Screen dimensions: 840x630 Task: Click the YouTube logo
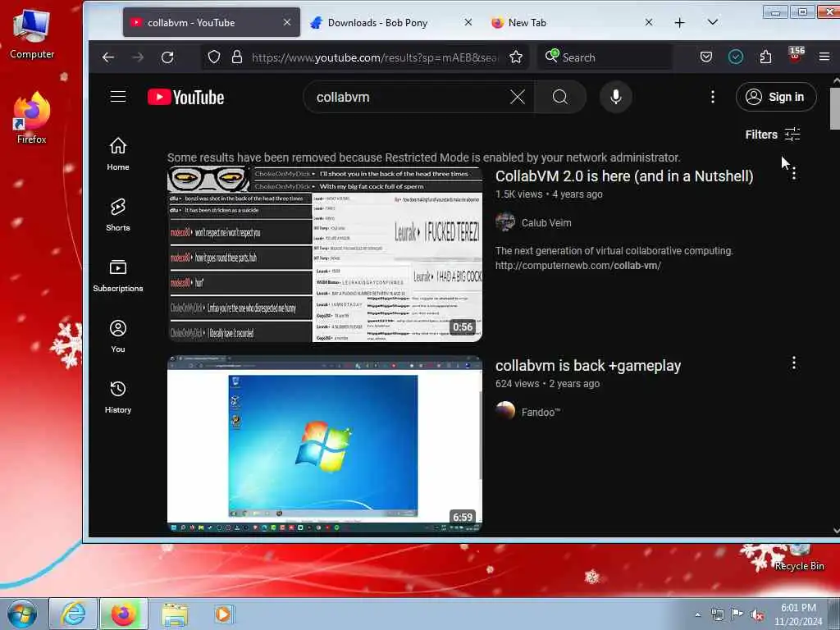click(186, 97)
